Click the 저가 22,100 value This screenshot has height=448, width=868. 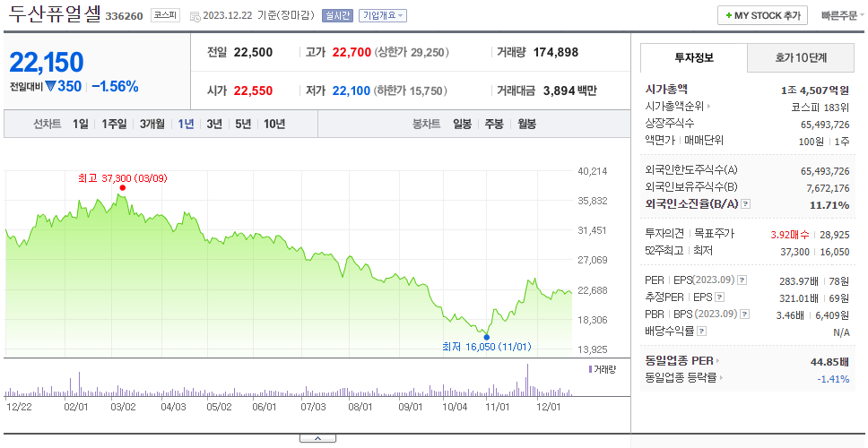[x=352, y=90]
